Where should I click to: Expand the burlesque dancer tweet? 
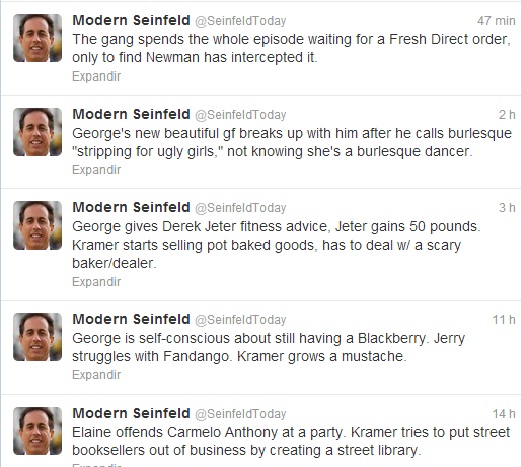(96, 170)
